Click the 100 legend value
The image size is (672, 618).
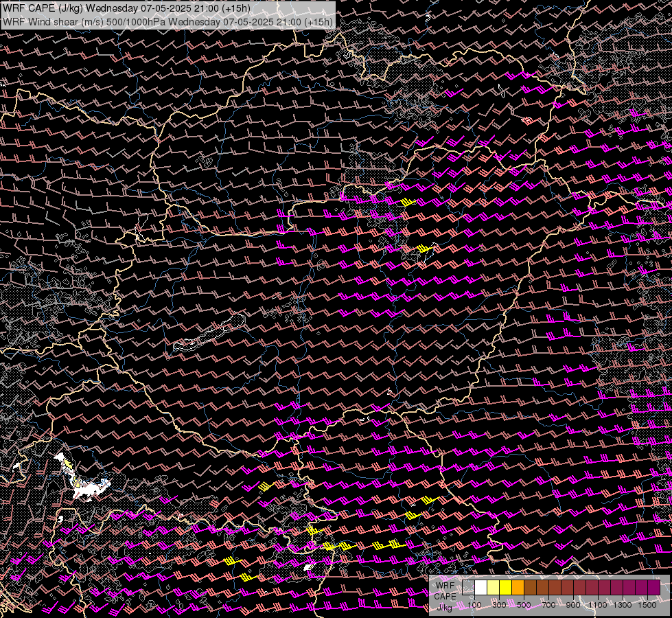(x=474, y=605)
